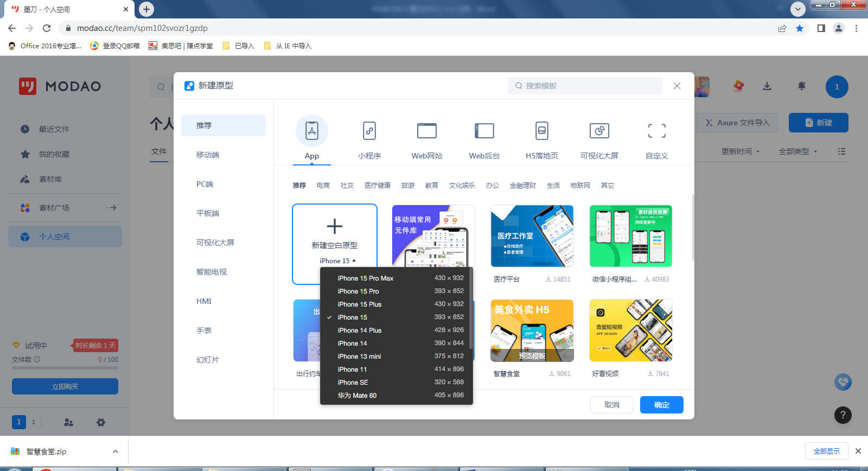The image size is (868, 471).
Task: Open the 平板端 category
Action: pyautogui.click(x=224, y=213)
